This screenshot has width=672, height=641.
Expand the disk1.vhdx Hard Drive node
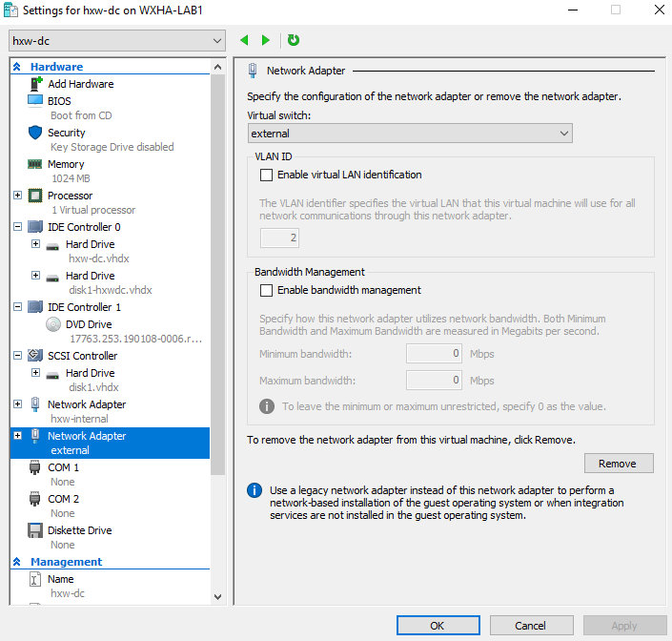click(x=35, y=373)
